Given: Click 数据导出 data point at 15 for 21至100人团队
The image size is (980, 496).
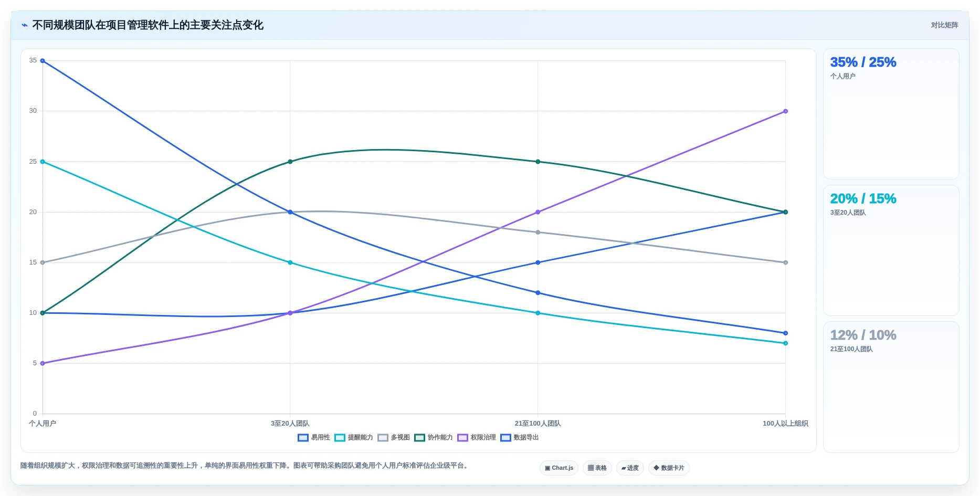Looking at the screenshot, I should (x=538, y=262).
